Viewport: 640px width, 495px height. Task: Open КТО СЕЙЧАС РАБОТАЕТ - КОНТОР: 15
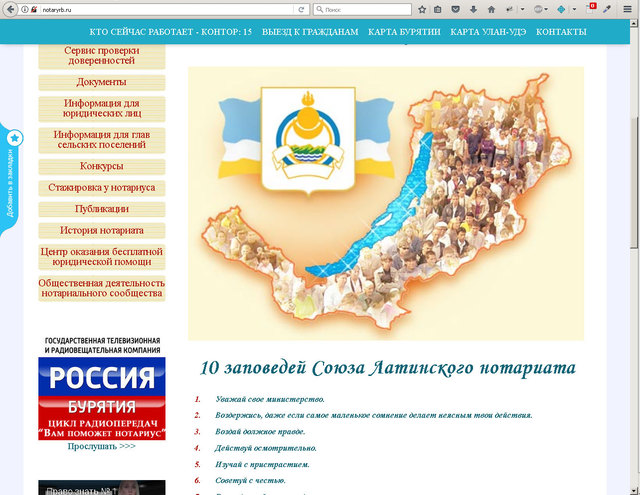pos(171,32)
